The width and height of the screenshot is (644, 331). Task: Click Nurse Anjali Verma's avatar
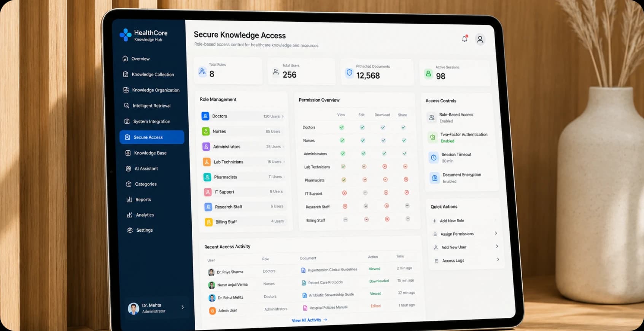click(x=211, y=285)
